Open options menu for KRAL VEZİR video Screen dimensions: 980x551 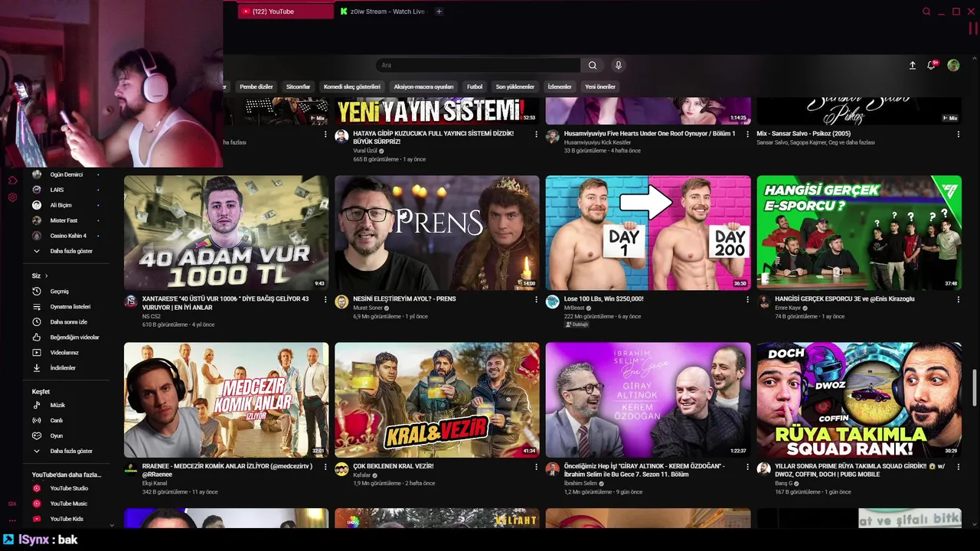pyautogui.click(x=536, y=467)
